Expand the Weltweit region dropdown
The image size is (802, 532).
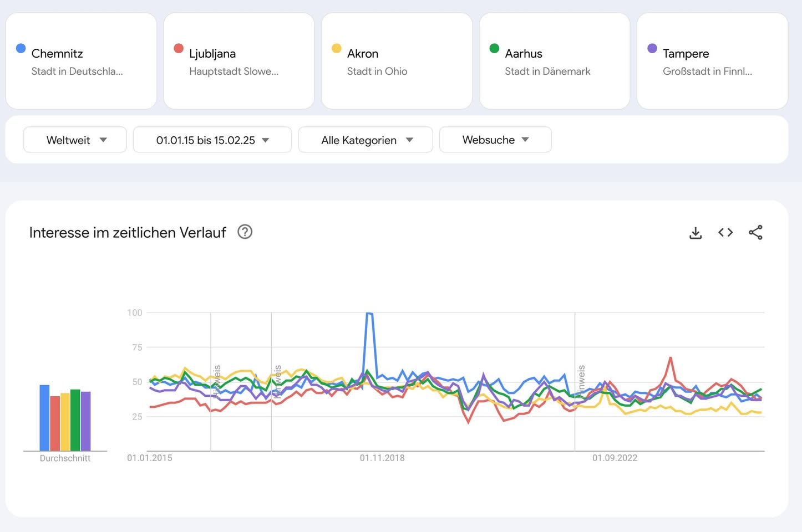coord(75,140)
